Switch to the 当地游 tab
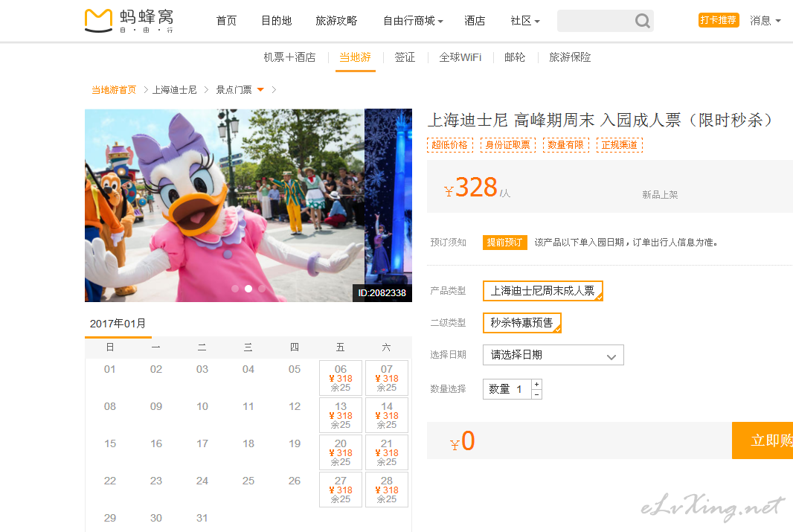Image resolution: width=793 pixels, height=532 pixels. (x=355, y=57)
